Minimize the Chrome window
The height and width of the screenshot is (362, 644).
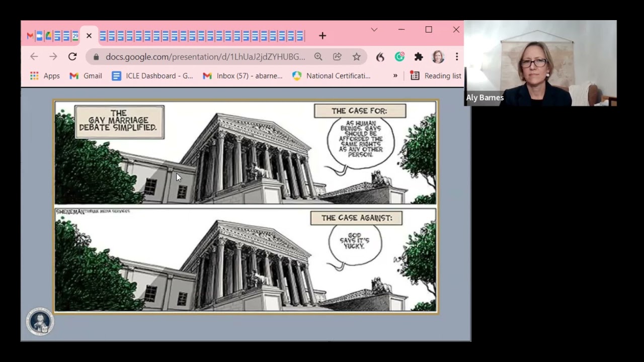pos(401,30)
